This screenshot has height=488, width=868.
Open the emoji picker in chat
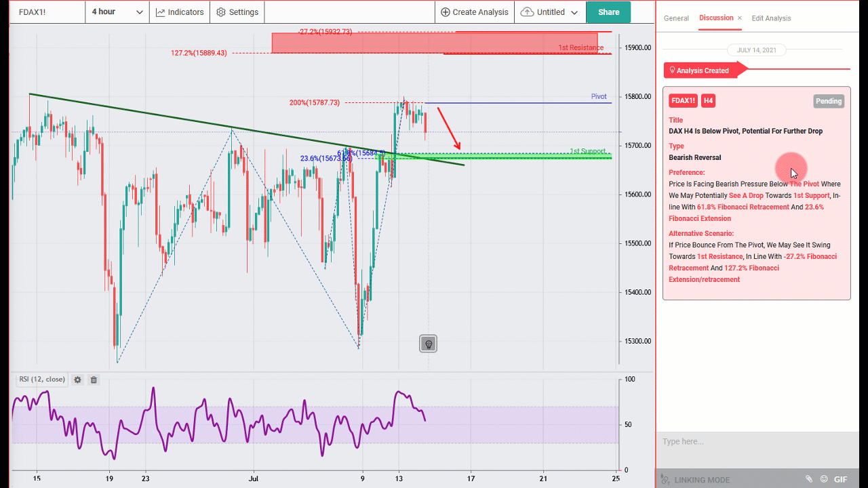point(824,479)
